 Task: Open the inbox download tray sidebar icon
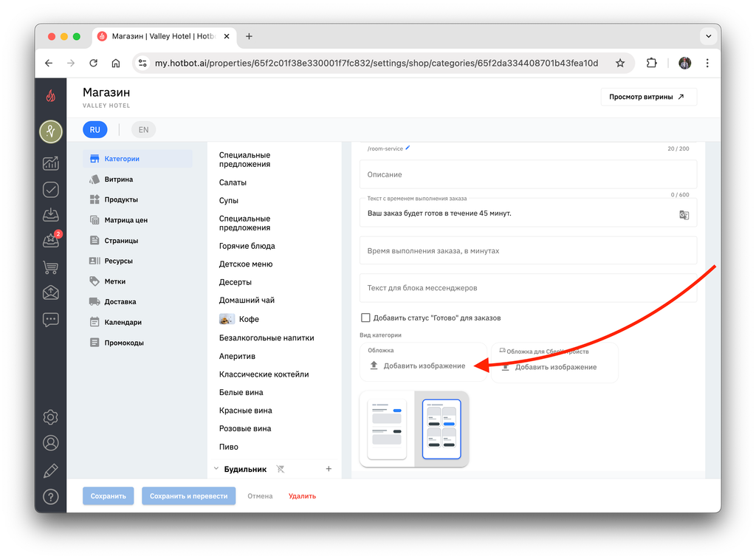pos(51,215)
